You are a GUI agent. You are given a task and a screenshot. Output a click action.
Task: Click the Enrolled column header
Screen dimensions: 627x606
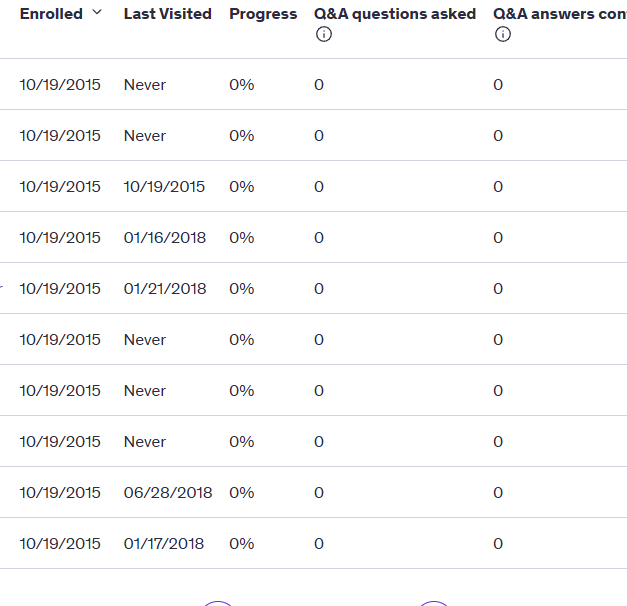51,14
